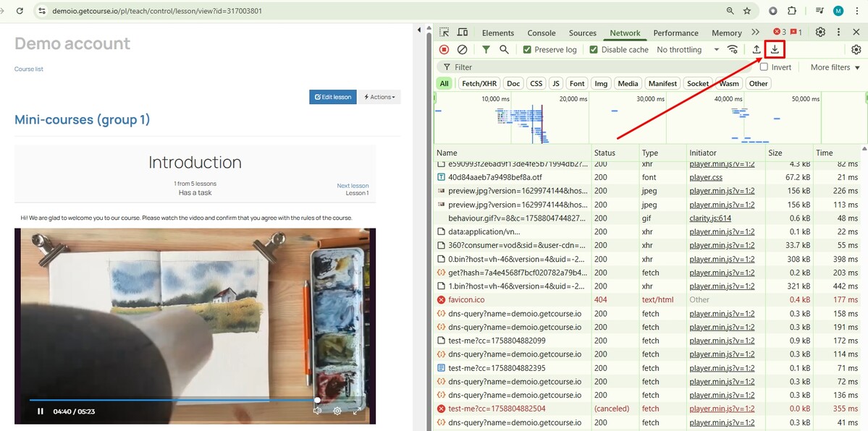Open the No throttling dropdown

[688, 50]
